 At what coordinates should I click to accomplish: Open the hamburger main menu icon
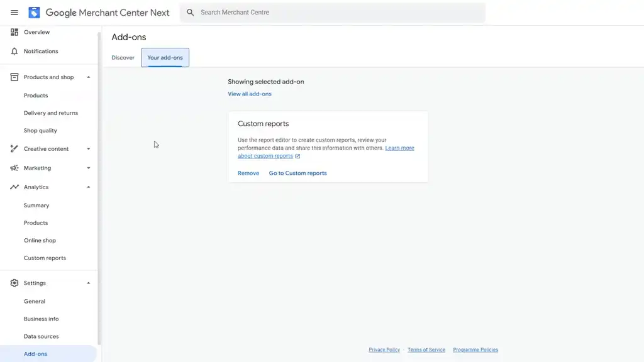(x=14, y=13)
